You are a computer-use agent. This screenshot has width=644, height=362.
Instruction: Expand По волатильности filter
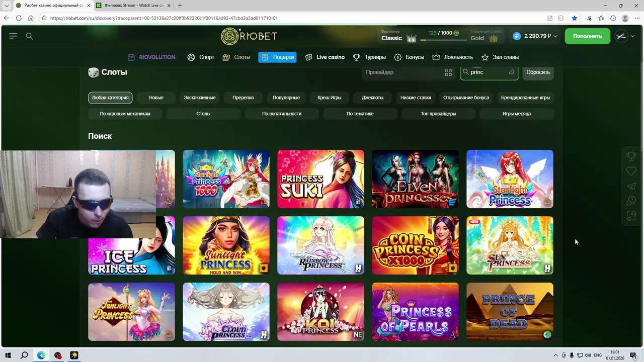click(x=282, y=114)
